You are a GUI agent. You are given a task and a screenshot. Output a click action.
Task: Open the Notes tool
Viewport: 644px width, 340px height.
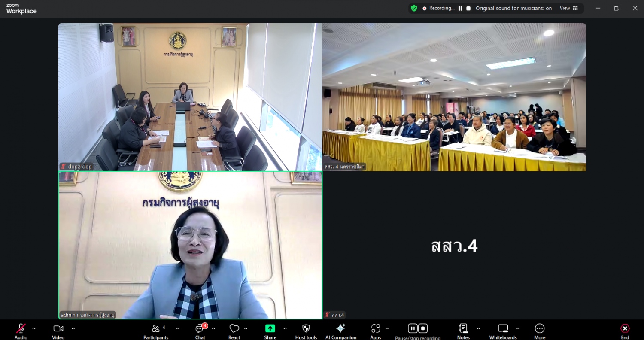click(x=463, y=329)
